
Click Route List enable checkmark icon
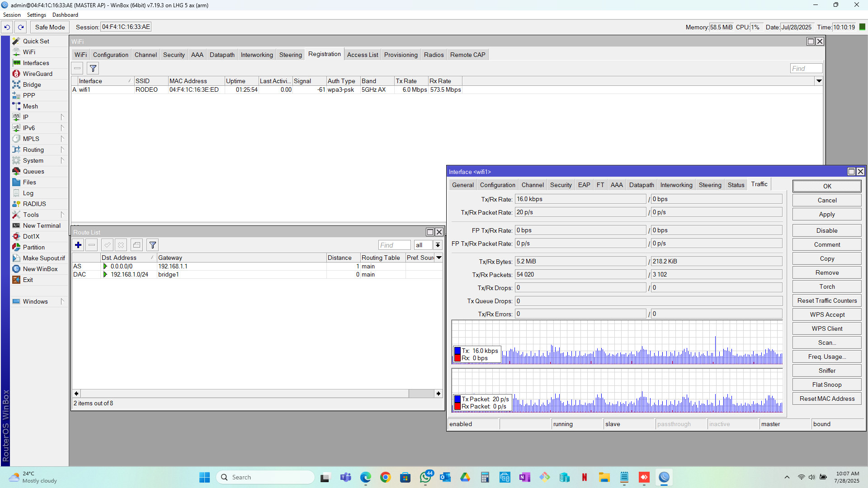pos(107,245)
